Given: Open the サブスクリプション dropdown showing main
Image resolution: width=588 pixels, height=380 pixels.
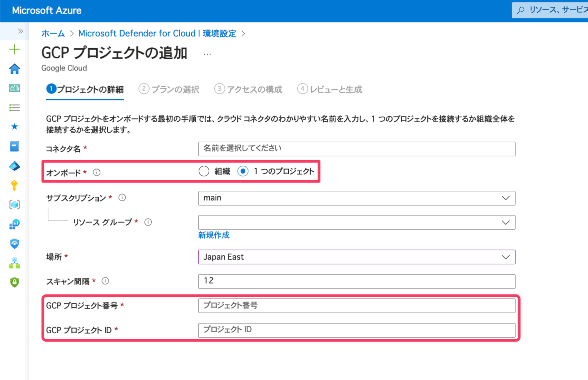Looking at the screenshot, I should point(357,198).
